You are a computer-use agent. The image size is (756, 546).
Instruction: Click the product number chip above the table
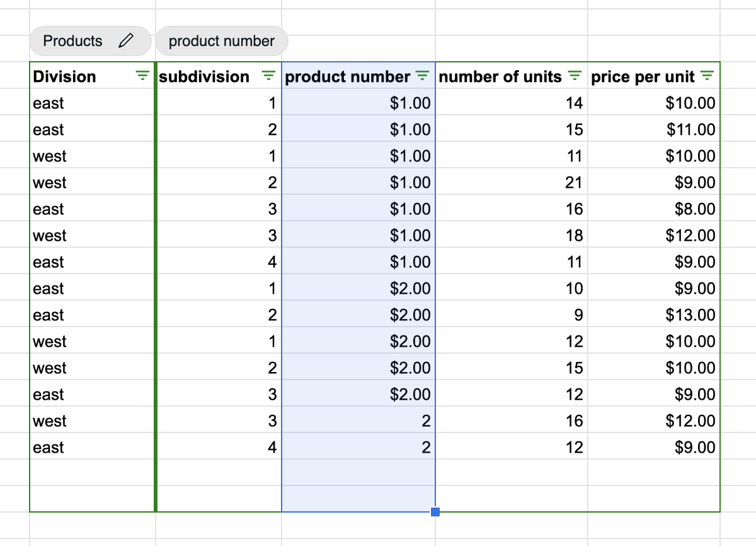click(222, 41)
